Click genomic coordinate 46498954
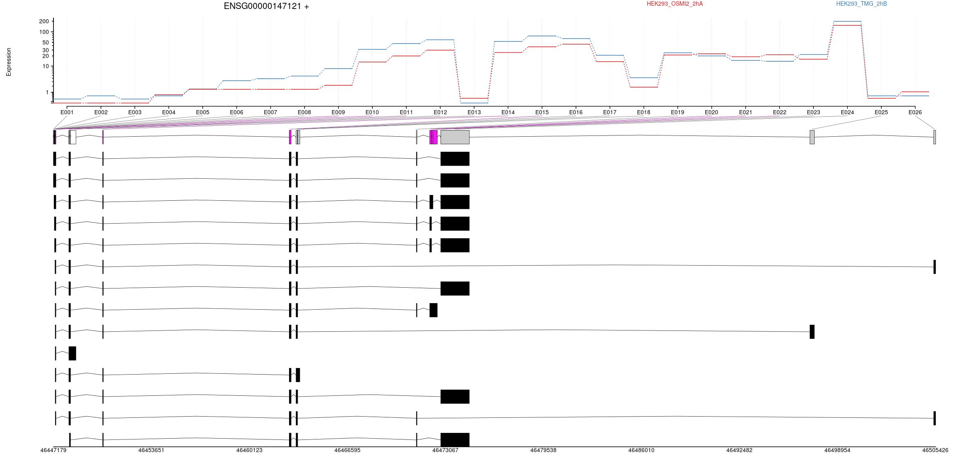The height and width of the screenshot is (457, 980). (837, 450)
